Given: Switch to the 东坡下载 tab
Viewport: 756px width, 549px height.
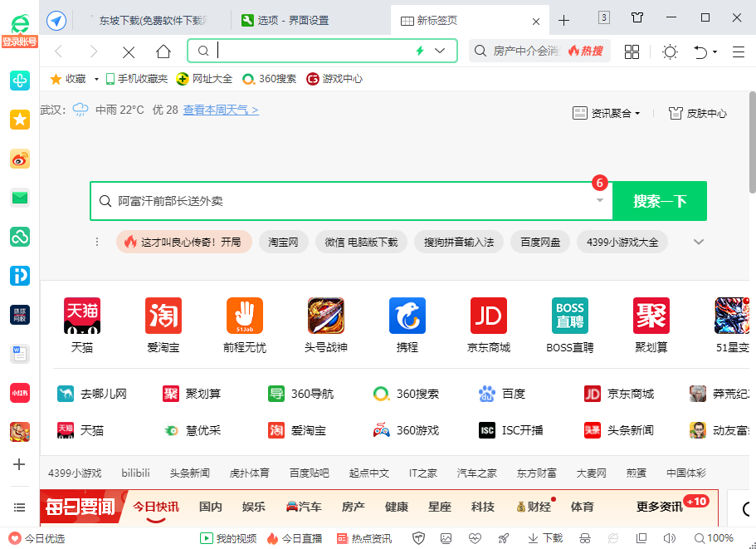Looking at the screenshot, I should [153, 20].
